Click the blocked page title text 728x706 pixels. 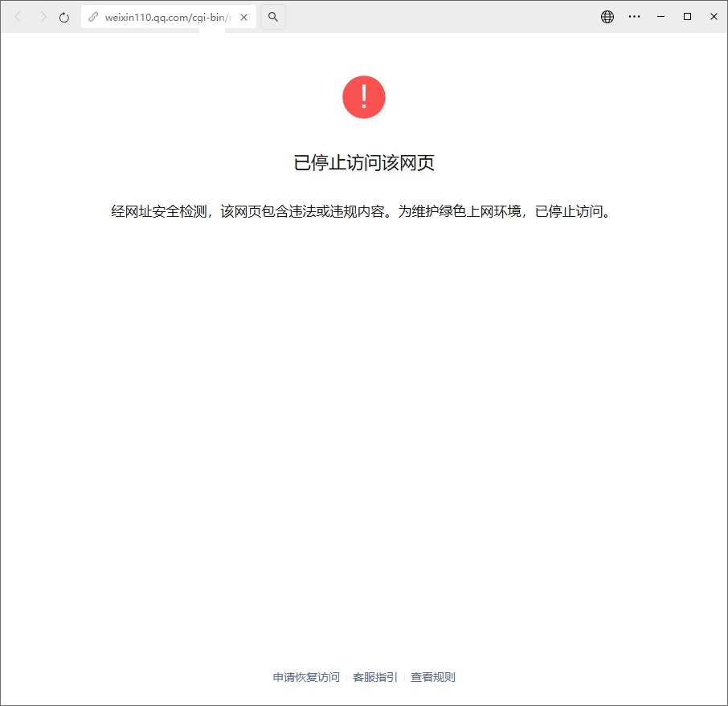[x=364, y=162]
